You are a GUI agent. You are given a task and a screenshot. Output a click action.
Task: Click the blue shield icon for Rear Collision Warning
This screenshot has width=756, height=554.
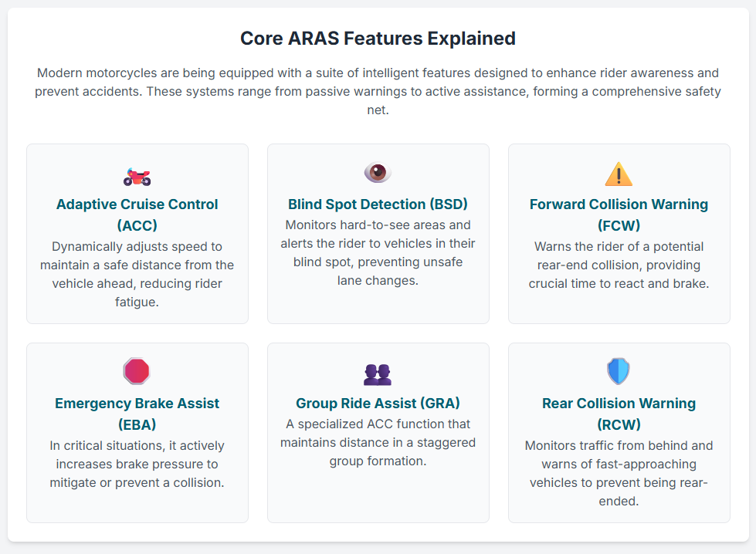[x=619, y=371]
